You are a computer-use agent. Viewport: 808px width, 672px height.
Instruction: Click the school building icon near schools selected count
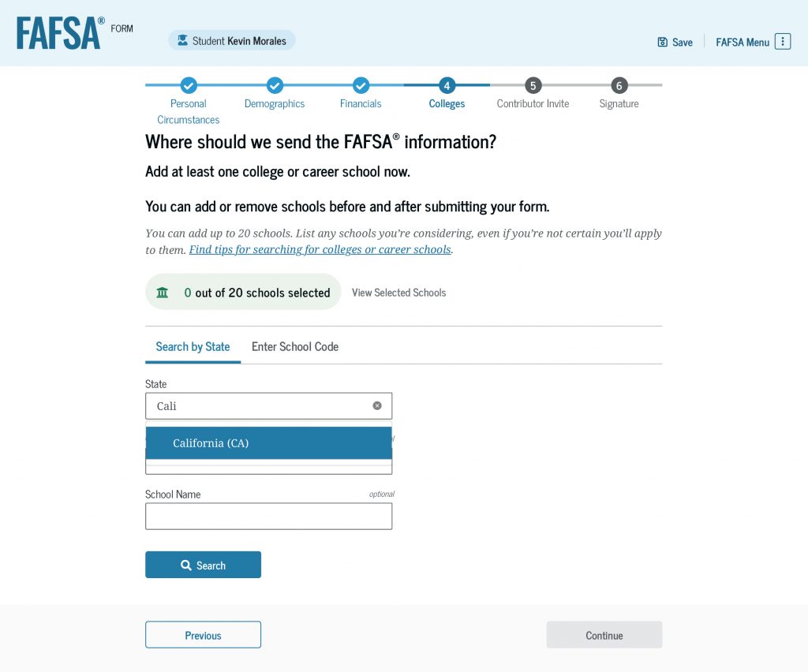click(x=163, y=292)
